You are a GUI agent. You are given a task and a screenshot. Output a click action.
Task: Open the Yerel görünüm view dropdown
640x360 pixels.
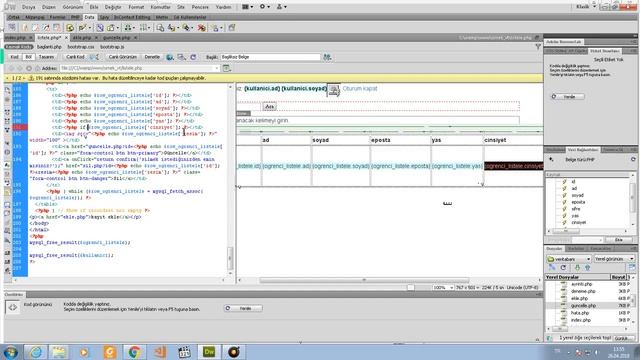(614, 259)
